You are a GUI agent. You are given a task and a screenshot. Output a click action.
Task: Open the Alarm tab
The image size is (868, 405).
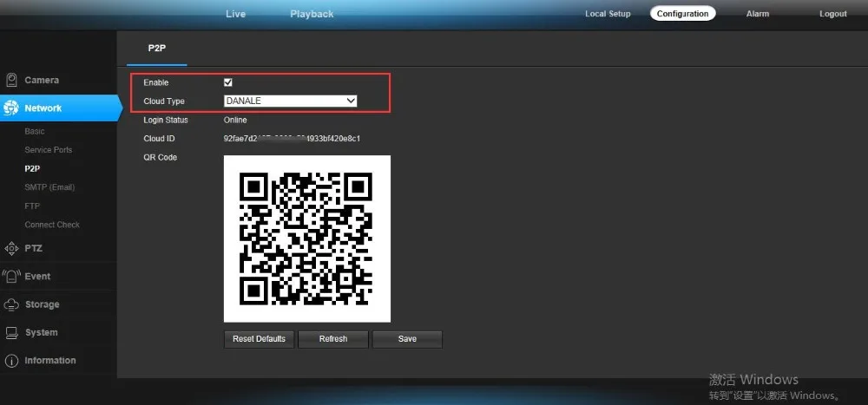(757, 14)
